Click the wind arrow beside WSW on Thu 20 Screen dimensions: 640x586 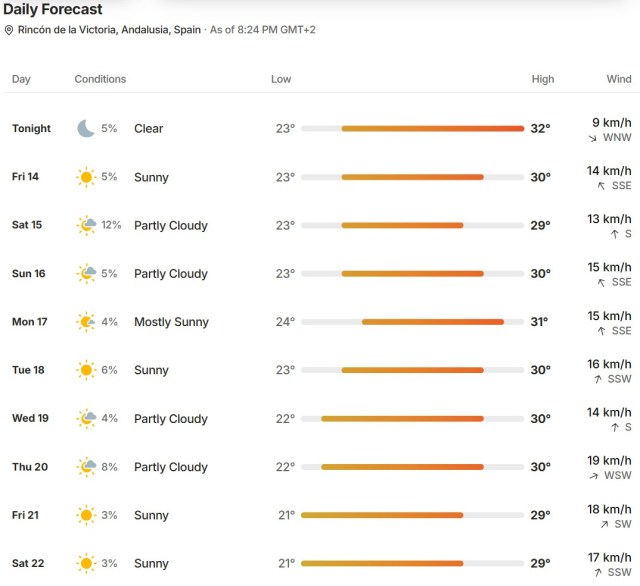point(594,476)
